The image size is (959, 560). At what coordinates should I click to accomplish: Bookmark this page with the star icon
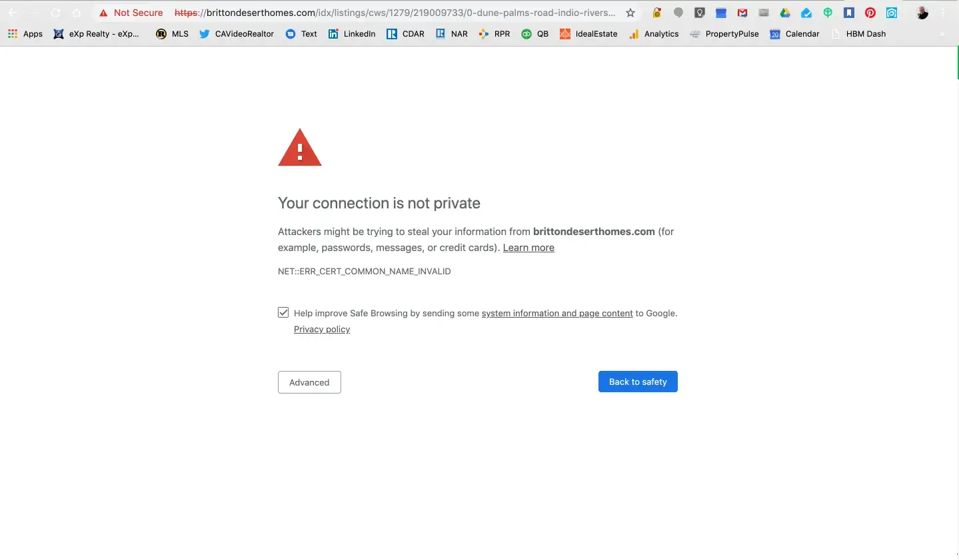point(630,13)
